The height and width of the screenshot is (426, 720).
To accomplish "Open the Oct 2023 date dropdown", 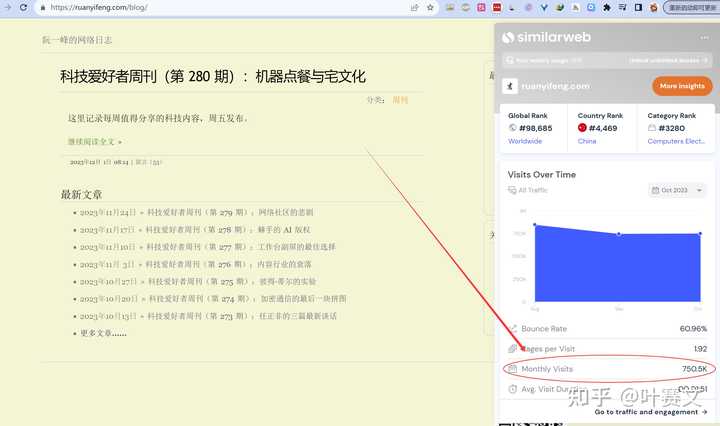I will [677, 190].
